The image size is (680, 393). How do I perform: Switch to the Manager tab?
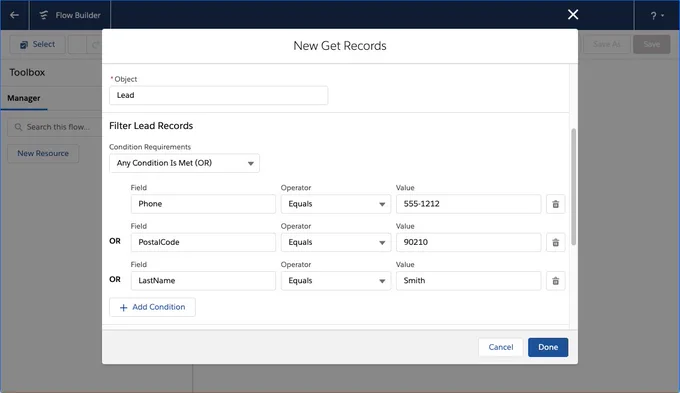pyautogui.click(x=24, y=98)
